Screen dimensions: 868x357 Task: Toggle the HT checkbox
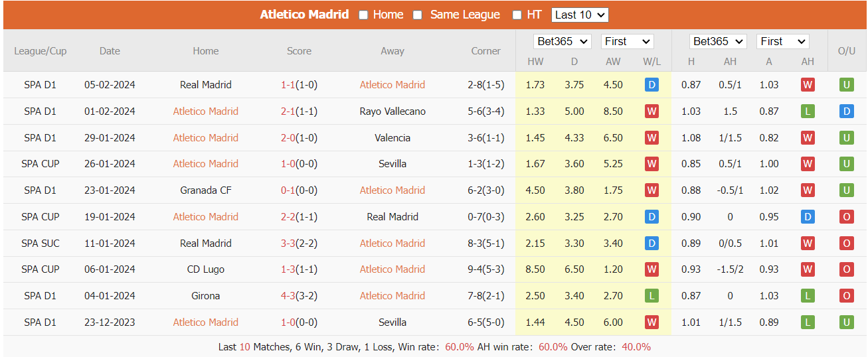click(517, 15)
